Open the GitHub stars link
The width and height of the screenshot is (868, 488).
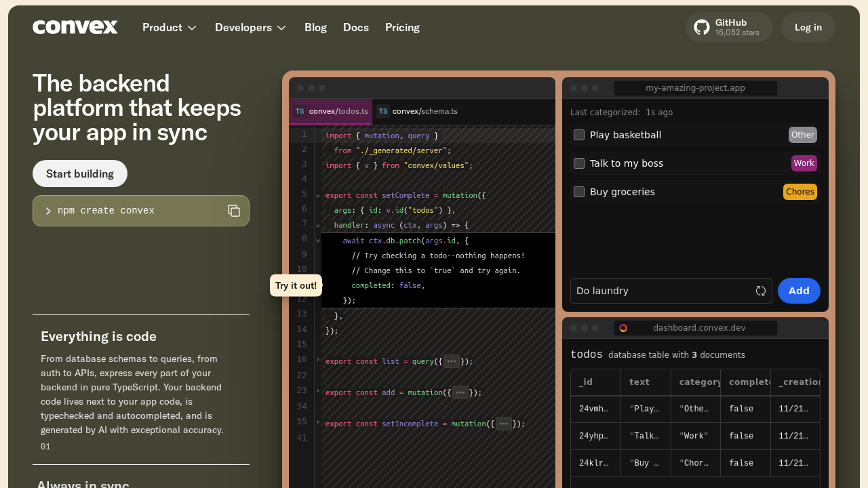point(729,27)
